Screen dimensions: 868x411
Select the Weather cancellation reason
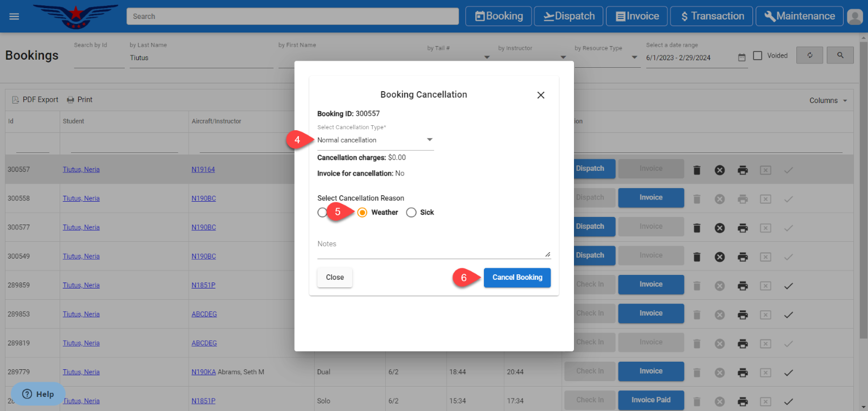(362, 213)
